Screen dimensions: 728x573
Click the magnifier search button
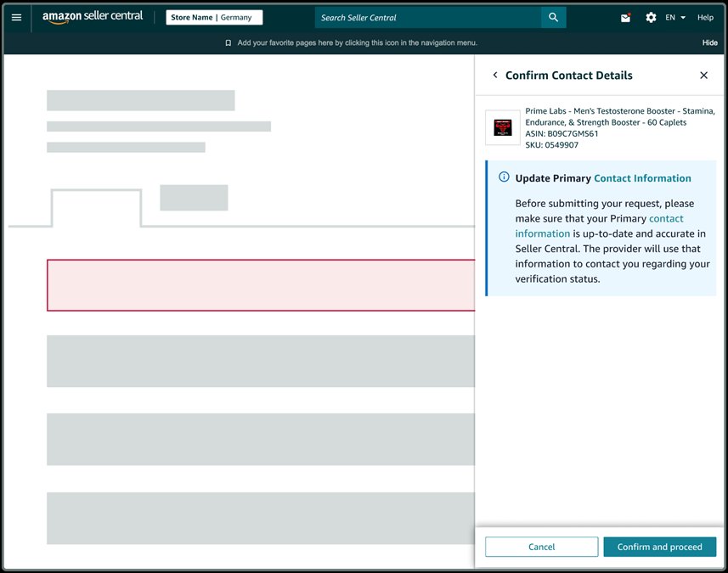click(553, 17)
